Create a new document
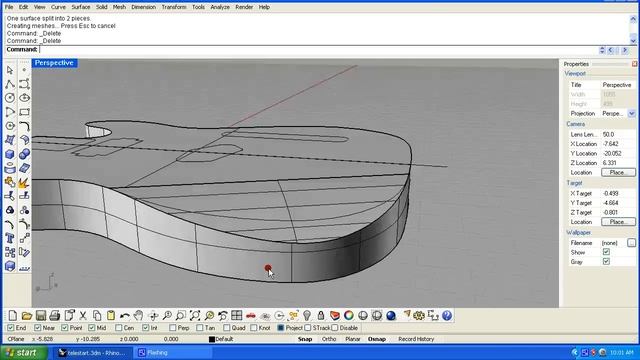 (13, 316)
